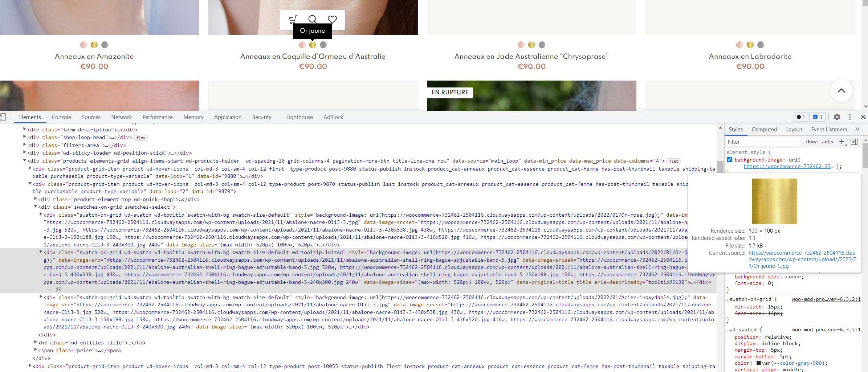
Task: Open woo-mod-pro source link for .swatch-on-grid
Action: click(826, 299)
